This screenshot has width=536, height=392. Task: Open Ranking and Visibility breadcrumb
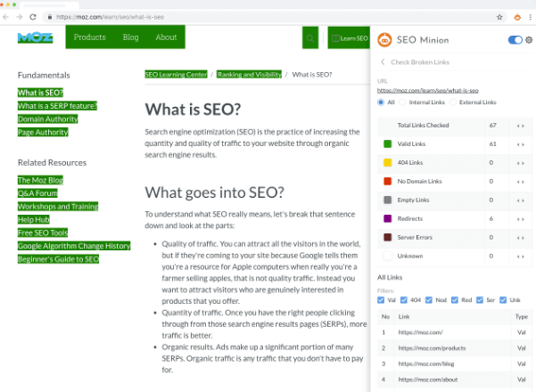(249, 75)
